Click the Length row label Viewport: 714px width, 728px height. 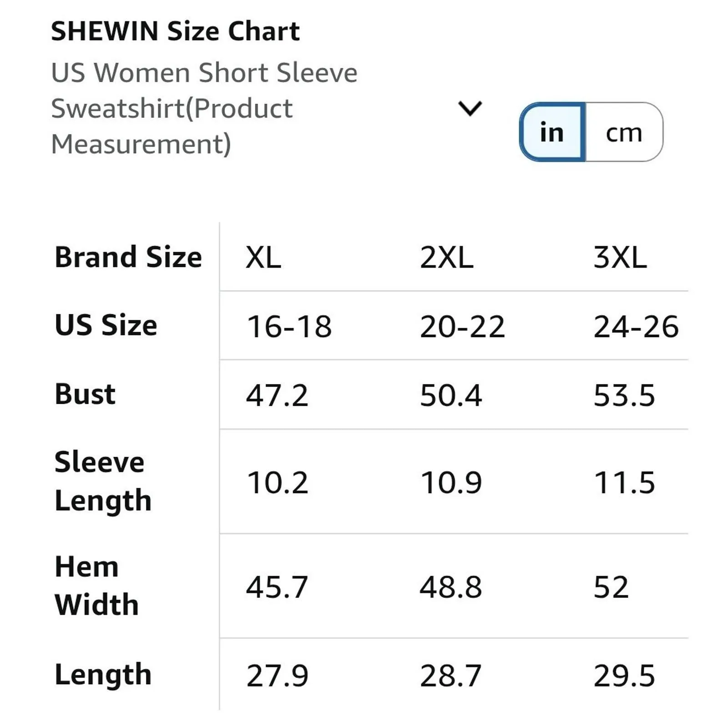[103, 675]
